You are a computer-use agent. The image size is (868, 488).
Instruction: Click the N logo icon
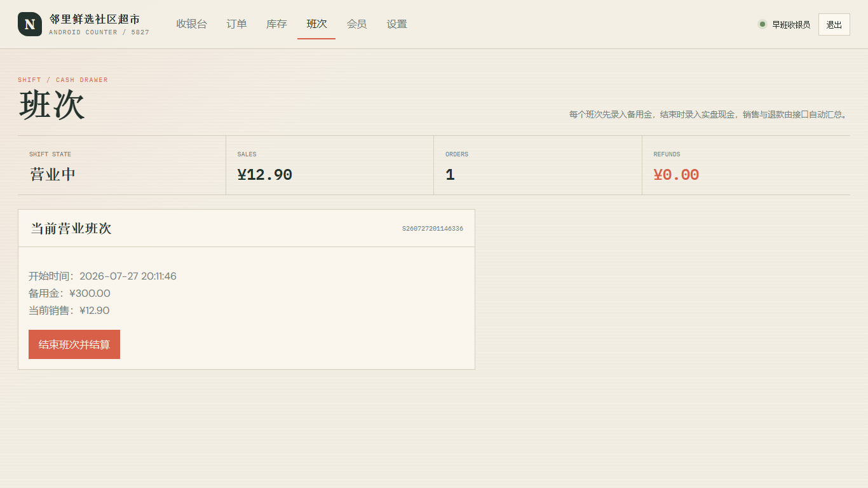click(x=30, y=24)
